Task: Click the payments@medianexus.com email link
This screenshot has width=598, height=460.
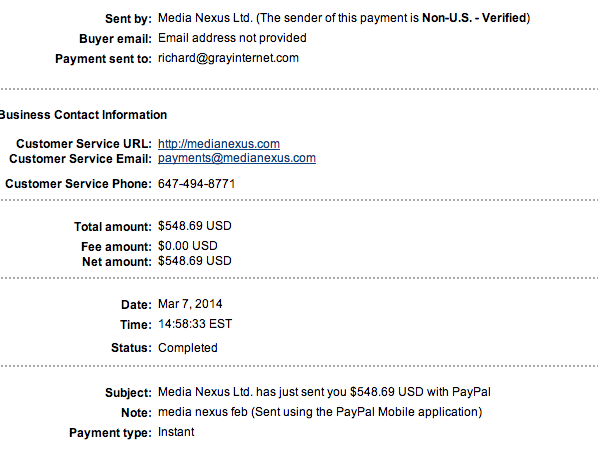Action: point(237,158)
